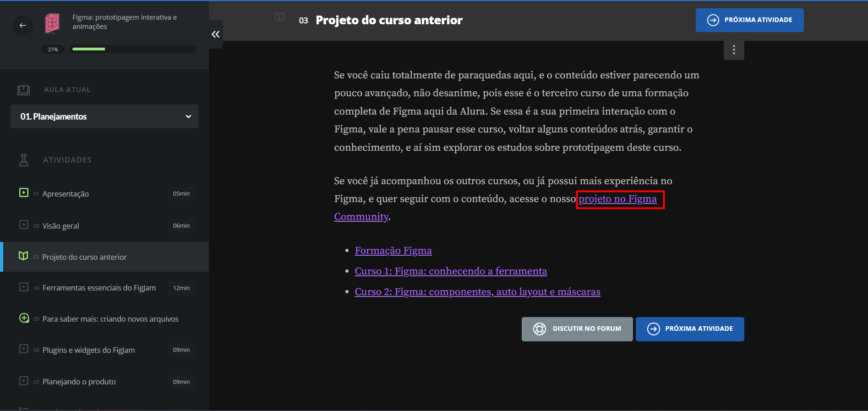Click the play icon for Visão geral
868x411 pixels.
(x=24, y=225)
